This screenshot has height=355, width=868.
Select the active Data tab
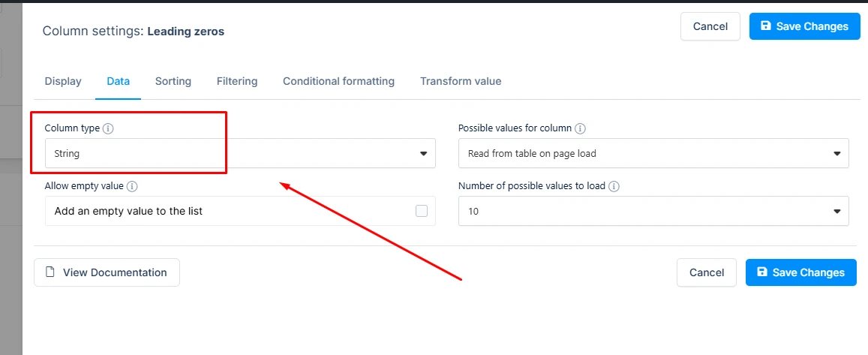click(119, 81)
